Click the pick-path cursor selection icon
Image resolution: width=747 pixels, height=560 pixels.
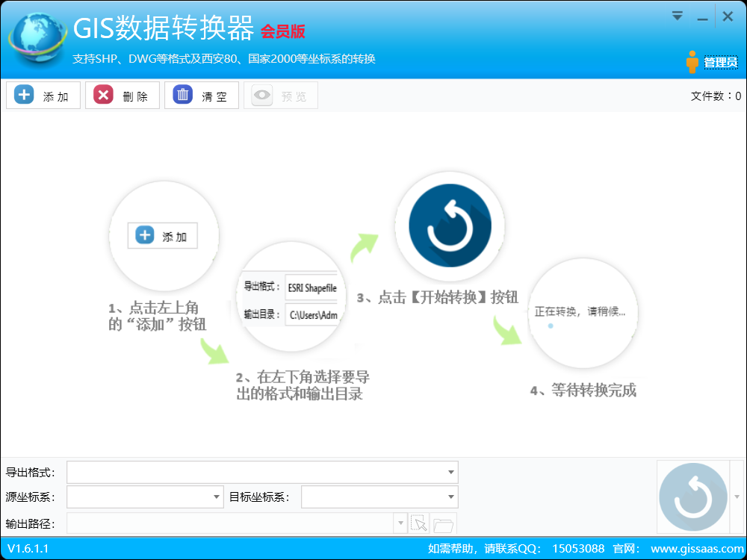[x=419, y=523]
